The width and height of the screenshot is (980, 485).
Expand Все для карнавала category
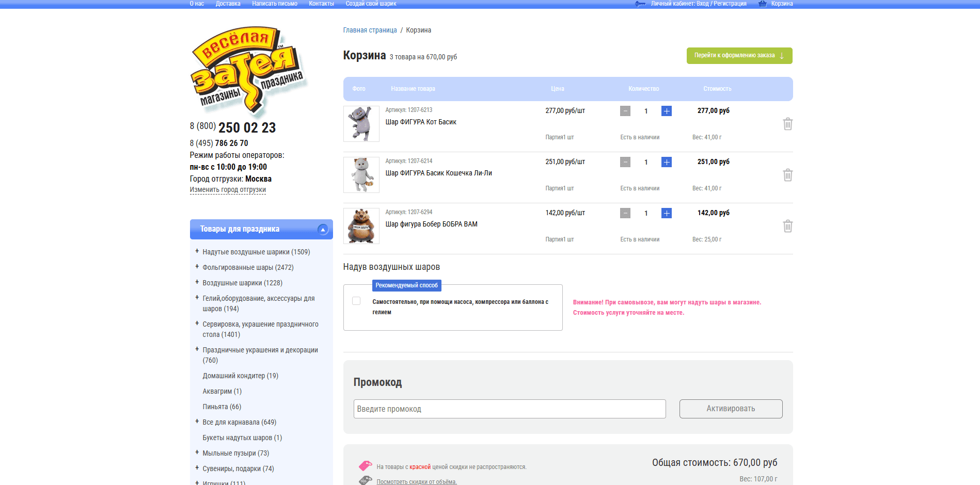click(x=197, y=422)
